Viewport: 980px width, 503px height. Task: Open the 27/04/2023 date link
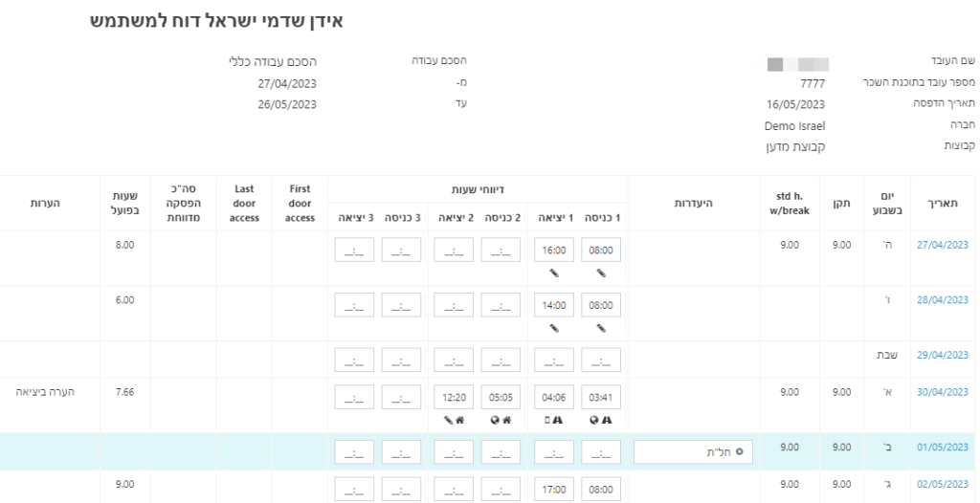tap(943, 245)
